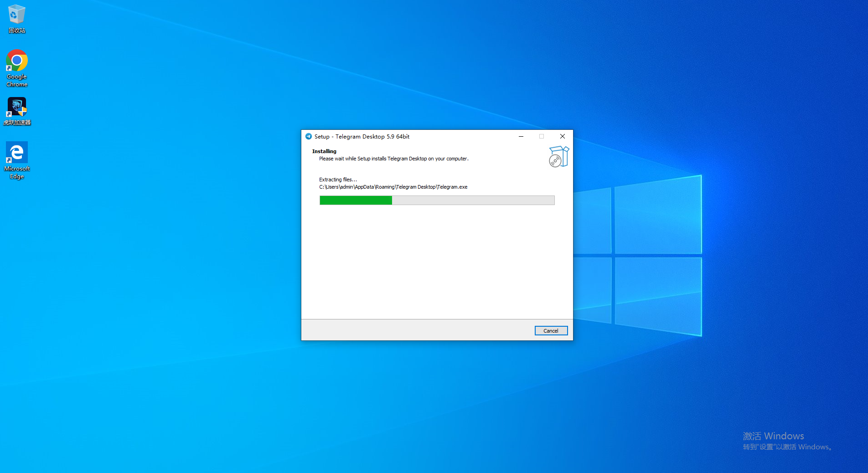This screenshot has width=868, height=473.
Task: Open the Recycle Bin desktop icon
Action: pos(17,19)
